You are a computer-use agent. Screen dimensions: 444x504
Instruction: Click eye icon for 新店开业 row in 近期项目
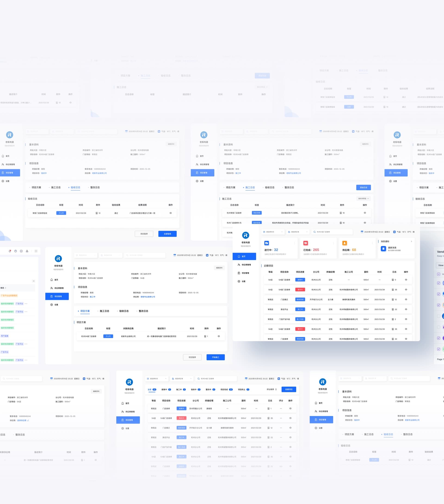[406, 309]
